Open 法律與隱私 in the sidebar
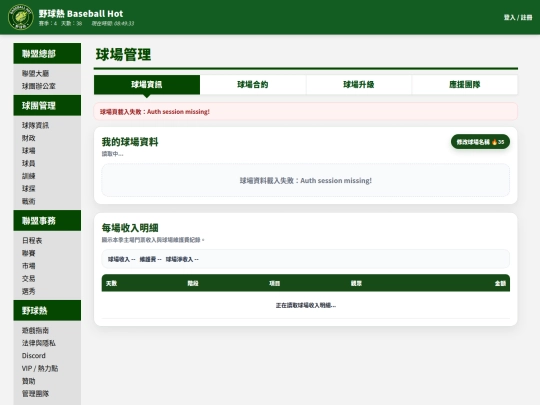The image size is (540, 405). pos(39,343)
